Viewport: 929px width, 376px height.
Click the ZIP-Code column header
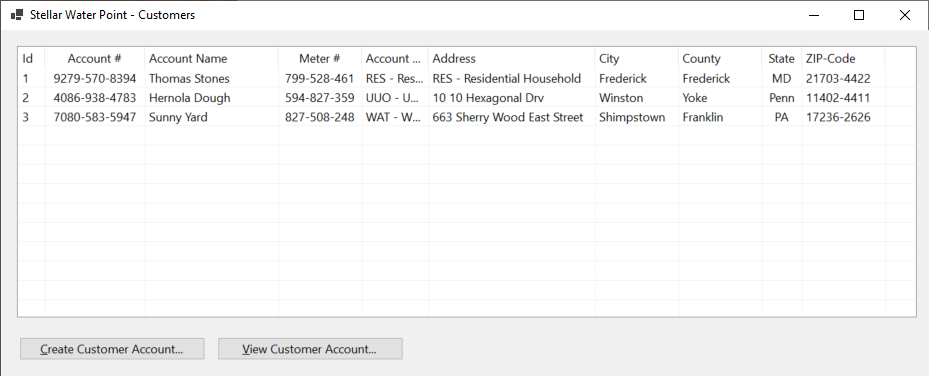pyautogui.click(x=844, y=59)
